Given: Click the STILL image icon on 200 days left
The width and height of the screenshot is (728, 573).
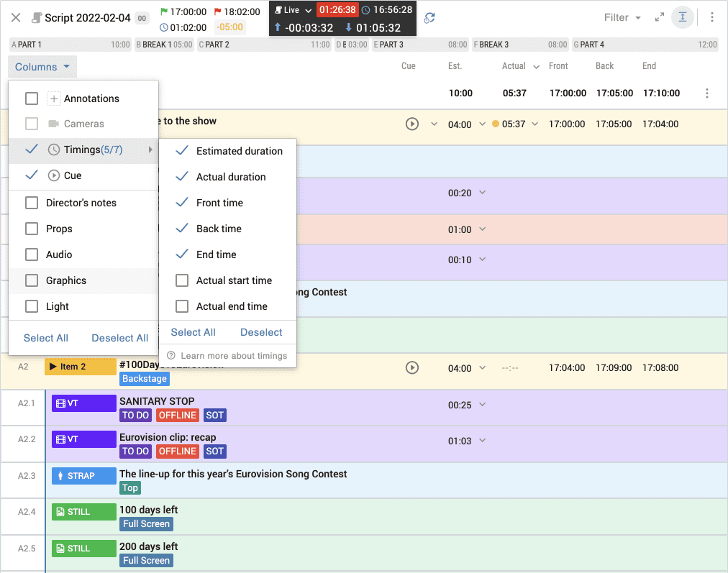Looking at the screenshot, I should coord(60,549).
